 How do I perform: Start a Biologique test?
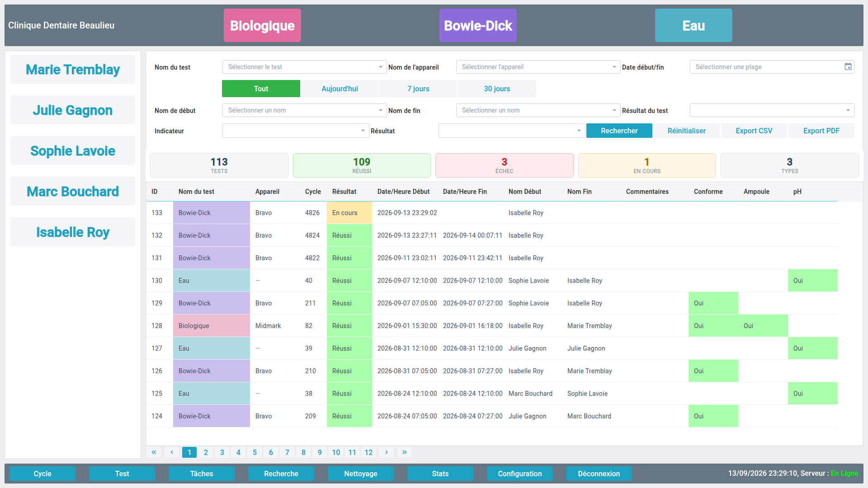pos(262,25)
